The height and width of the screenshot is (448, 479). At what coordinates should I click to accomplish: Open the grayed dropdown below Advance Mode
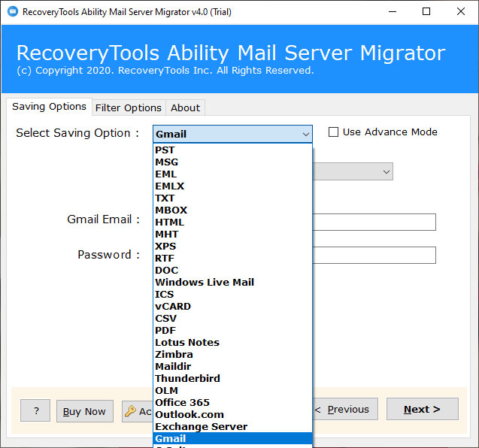(353, 171)
